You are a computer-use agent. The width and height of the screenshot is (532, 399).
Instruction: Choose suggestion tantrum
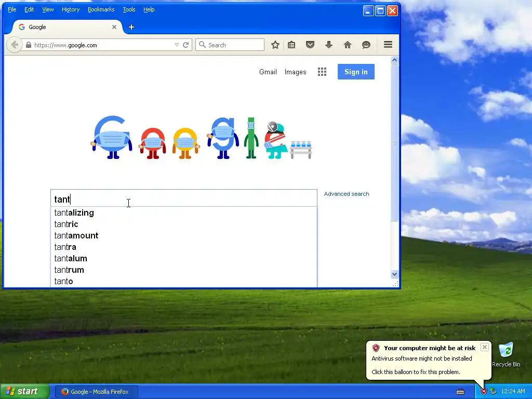click(184, 270)
